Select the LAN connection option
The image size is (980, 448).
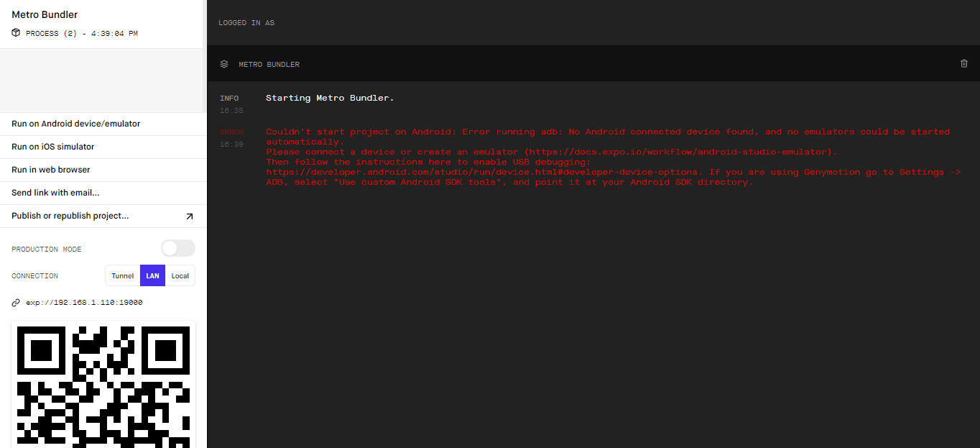point(152,275)
